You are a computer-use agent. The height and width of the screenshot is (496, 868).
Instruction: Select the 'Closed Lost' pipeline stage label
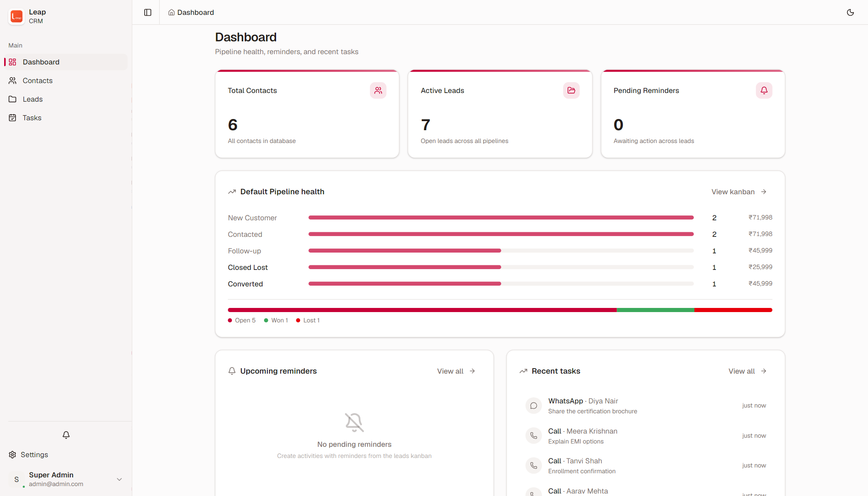pos(248,267)
